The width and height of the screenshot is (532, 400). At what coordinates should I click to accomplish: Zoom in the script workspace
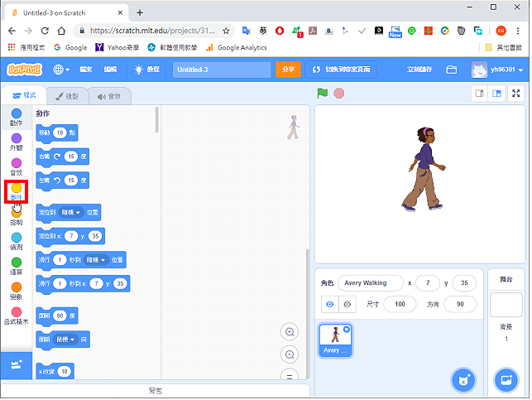coord(290,332)
